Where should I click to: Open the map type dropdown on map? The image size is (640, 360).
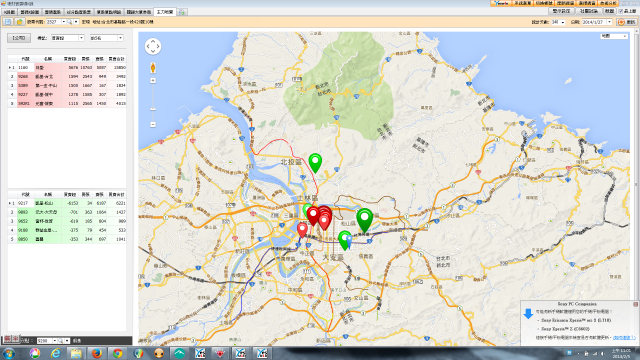click(x=614, y=36)
